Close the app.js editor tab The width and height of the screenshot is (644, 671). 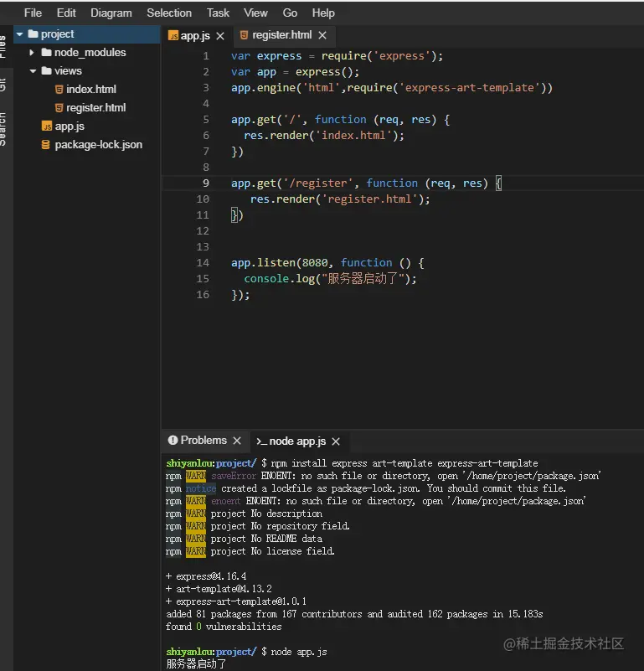tap(220, 36)
